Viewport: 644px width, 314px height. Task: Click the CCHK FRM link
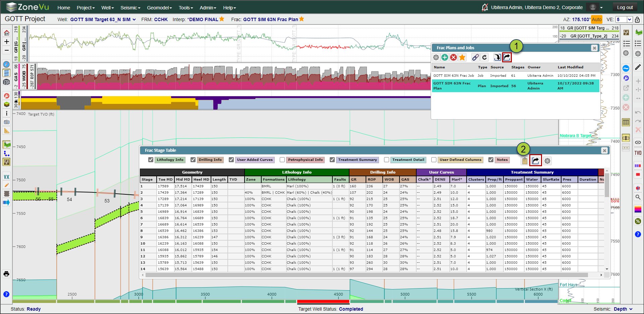[x=161, y=19]
